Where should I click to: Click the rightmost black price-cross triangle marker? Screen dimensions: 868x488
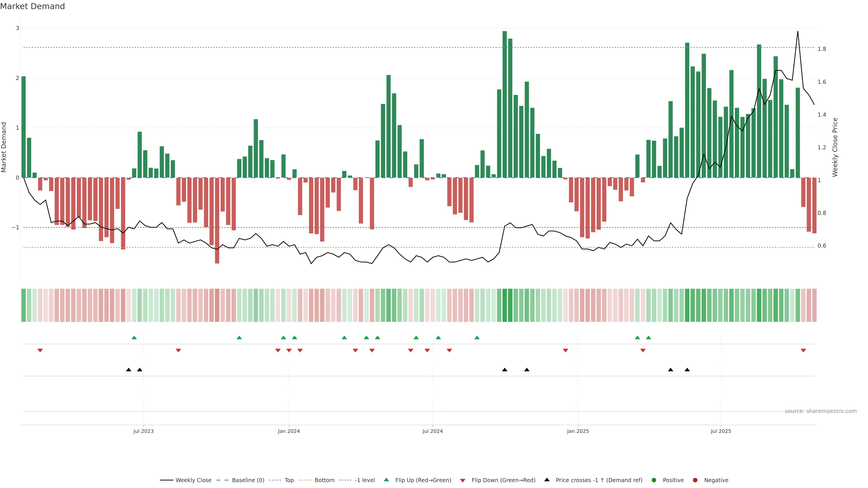pyautogui.click(x=687, y=370)
